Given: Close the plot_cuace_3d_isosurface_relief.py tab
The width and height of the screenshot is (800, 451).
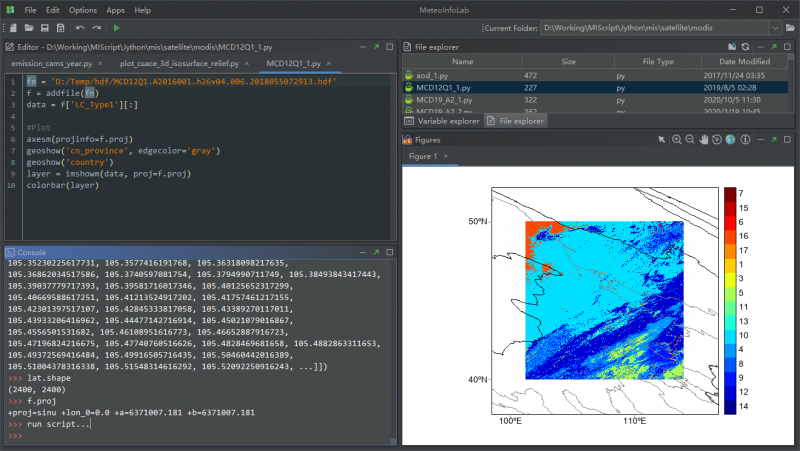Looking at the screenshot, I should (x=246, y=63).
